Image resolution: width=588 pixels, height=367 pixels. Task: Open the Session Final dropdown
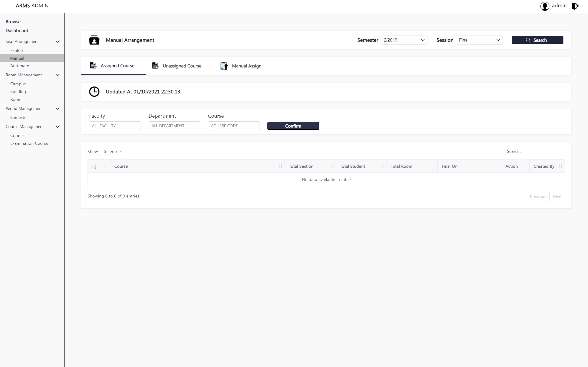[x=479, y=40]
